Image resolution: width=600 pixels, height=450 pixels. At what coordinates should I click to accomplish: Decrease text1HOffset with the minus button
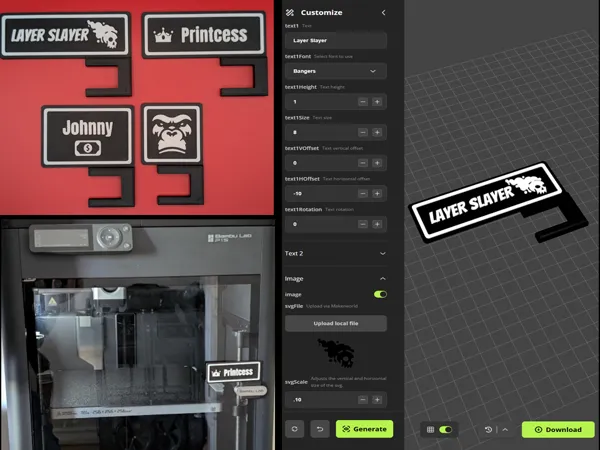tap(363, 194)
